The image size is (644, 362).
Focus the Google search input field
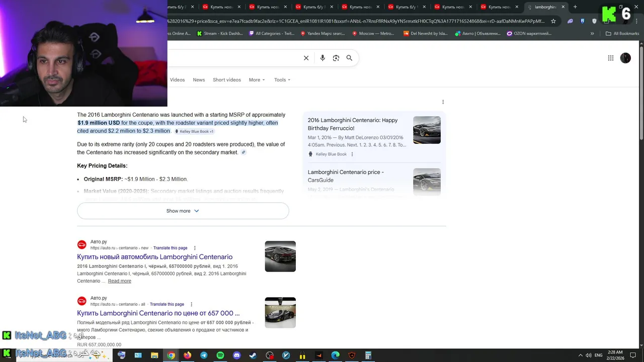234,58
